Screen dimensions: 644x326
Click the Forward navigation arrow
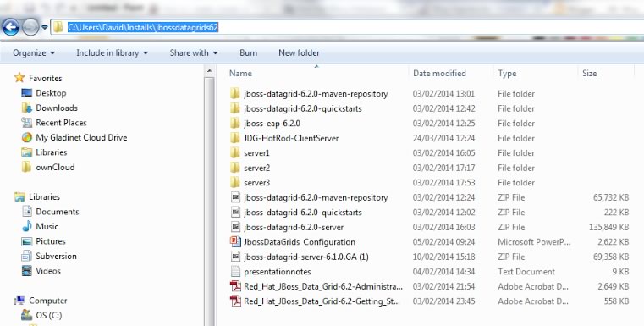[x=30, y=28]
